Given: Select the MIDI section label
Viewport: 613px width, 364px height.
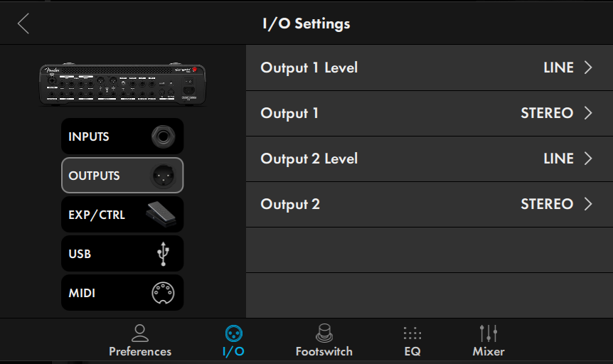Looking at the screenshot, I should click(82, 293).
